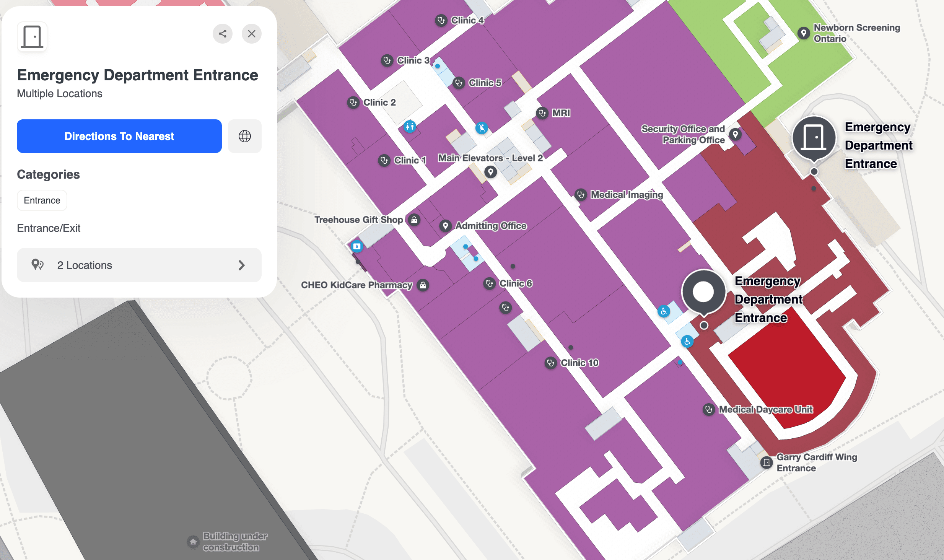944x560 pixels.
Task: Click unlabeled stethoscope marker below Clinic 6
Action: click(x=506, y=308)
